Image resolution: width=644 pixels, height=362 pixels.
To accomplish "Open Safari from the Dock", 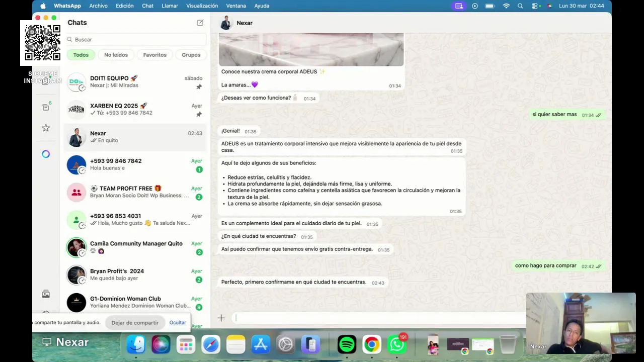I will [x=211, y=344].
